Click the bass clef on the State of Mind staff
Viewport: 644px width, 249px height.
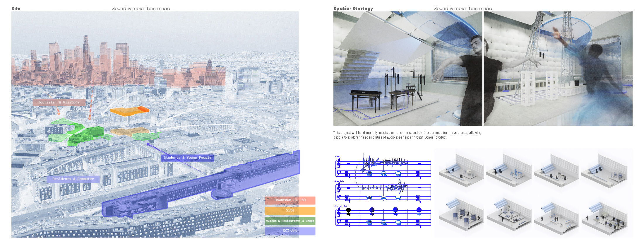pyautogui.click(x=339, y=222)
